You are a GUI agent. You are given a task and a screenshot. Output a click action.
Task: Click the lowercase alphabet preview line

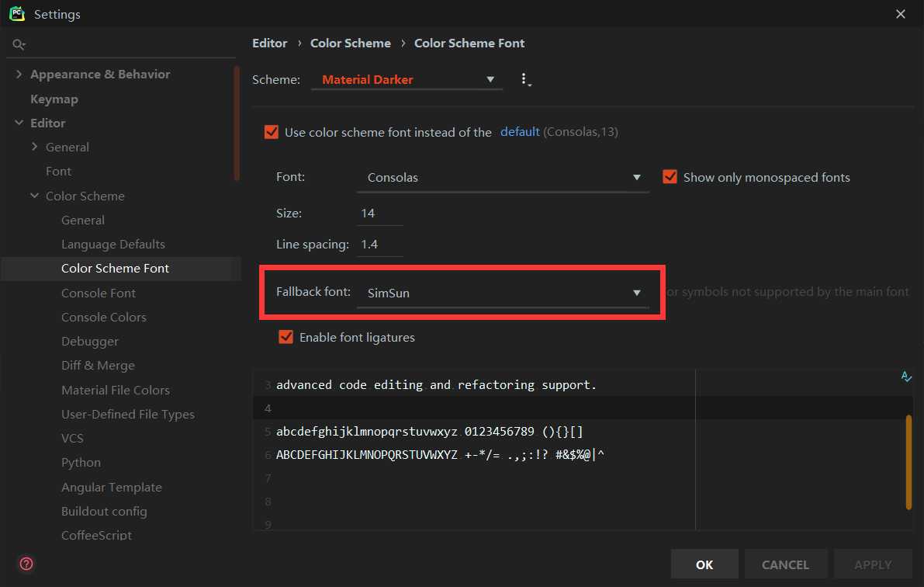coord(430,432)
